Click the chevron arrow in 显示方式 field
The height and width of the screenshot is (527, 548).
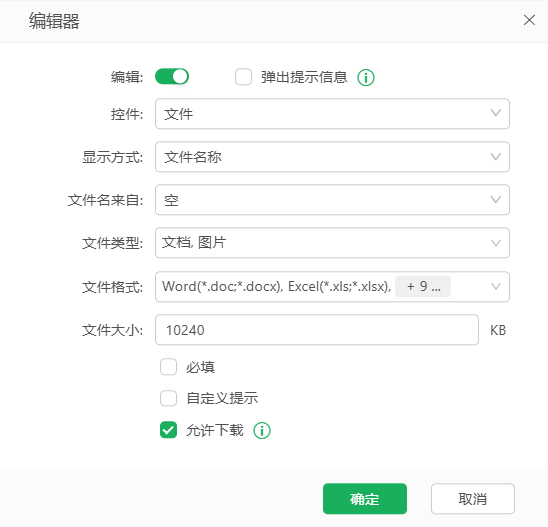tap(496, 156)
